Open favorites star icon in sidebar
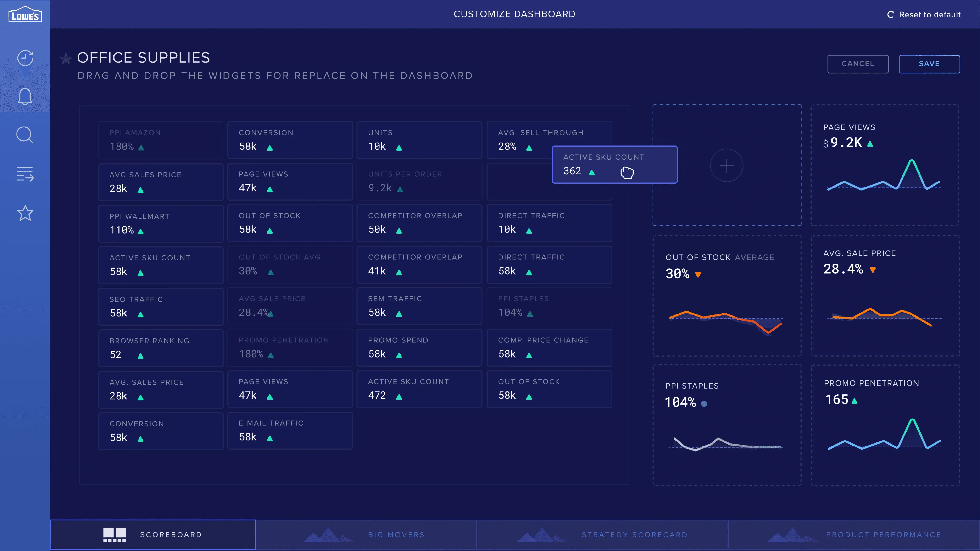 tap(25, 213)
